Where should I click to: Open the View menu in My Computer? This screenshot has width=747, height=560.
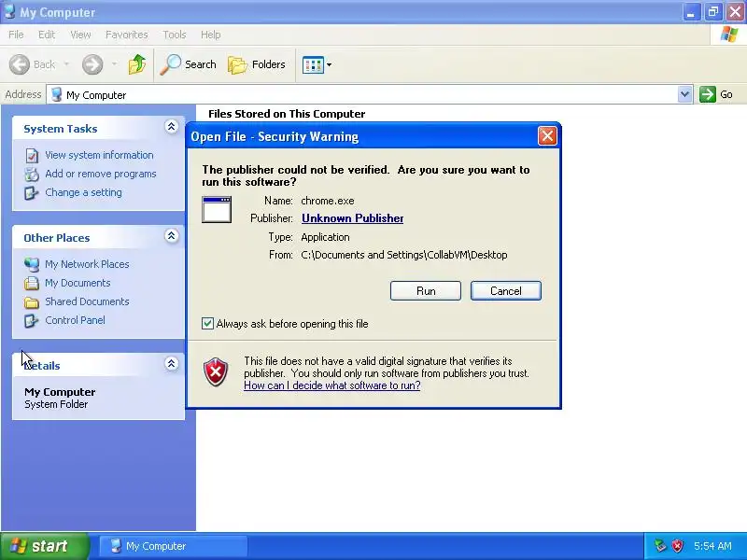pos(80,35)
